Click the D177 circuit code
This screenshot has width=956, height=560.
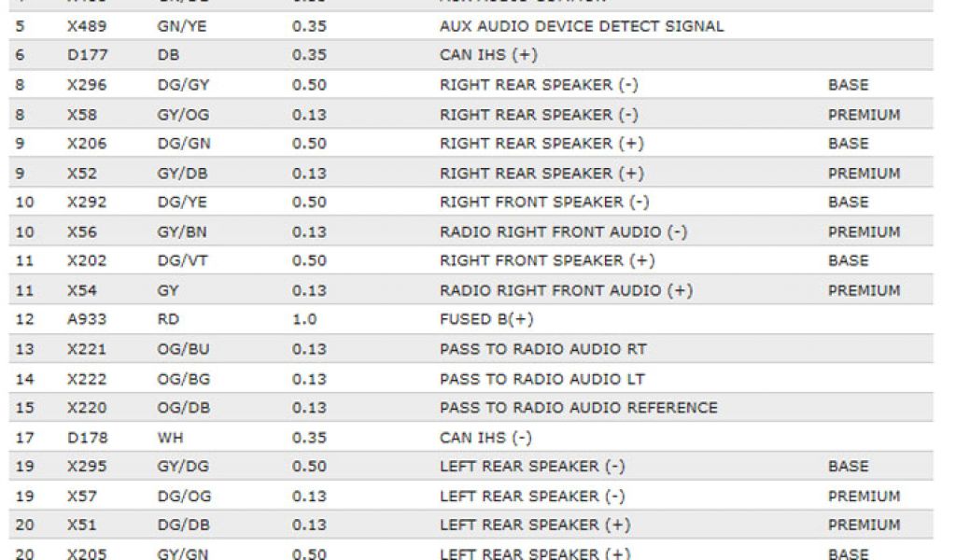click(86, 55)
